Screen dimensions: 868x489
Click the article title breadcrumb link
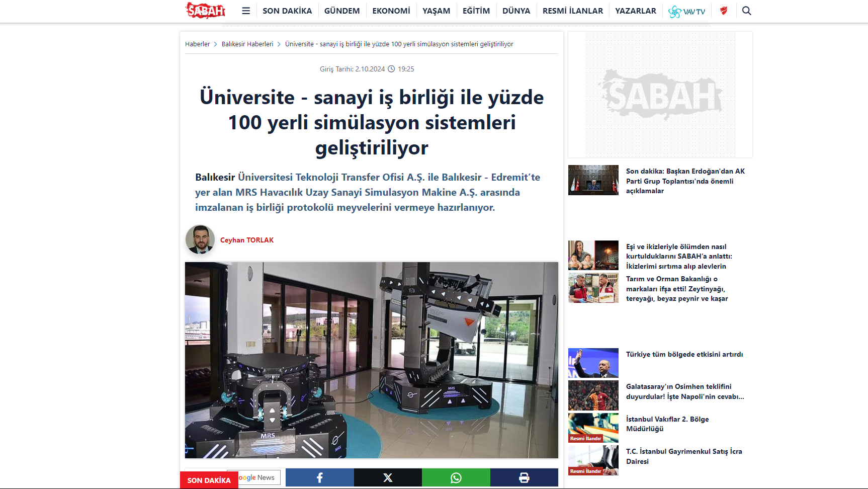tap(399, 44)
